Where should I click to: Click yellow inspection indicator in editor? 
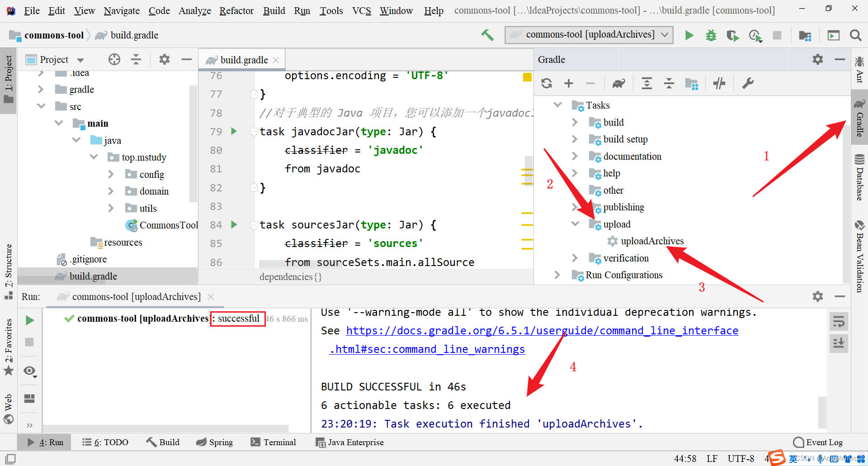pyautogui.click(x=527, y=77)
